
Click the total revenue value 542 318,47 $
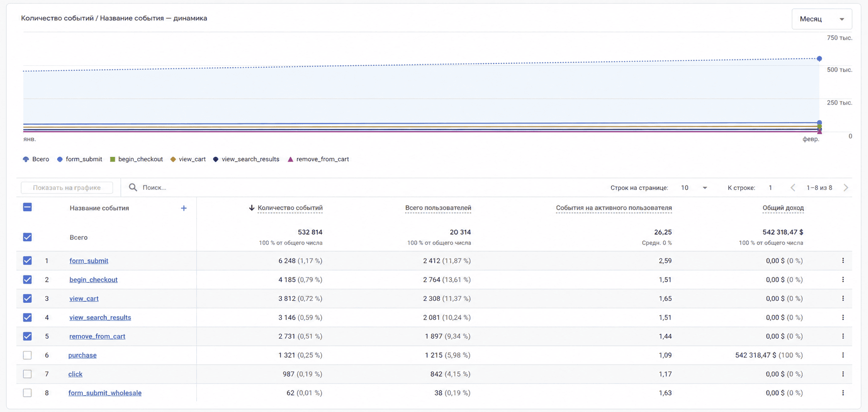(x=783, y=232)
